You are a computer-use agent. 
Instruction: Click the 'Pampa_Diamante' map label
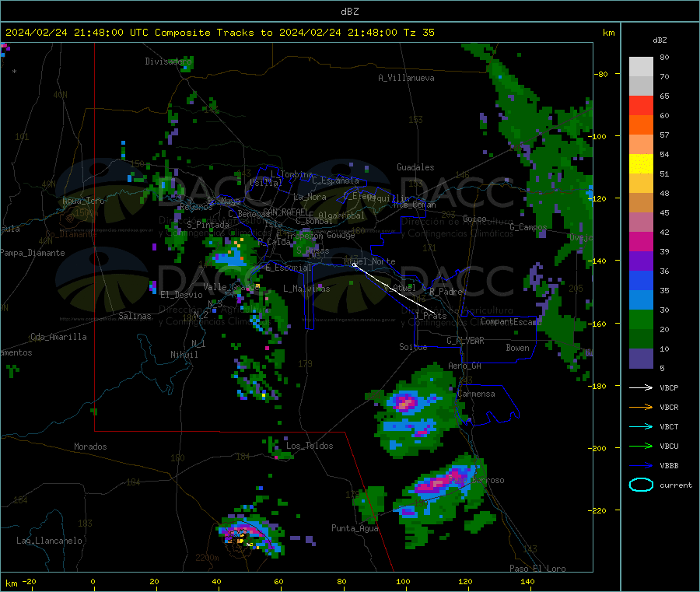[x=32, y=253]
